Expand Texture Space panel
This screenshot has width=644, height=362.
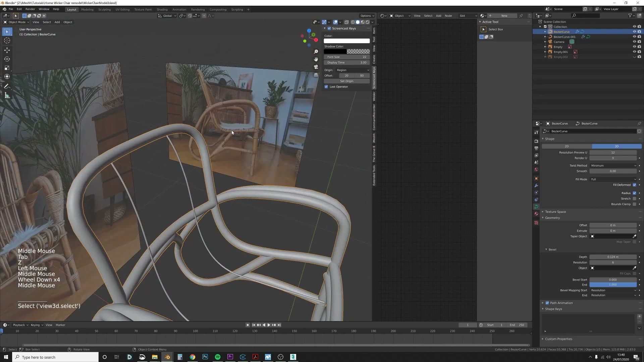coord(555,212)
